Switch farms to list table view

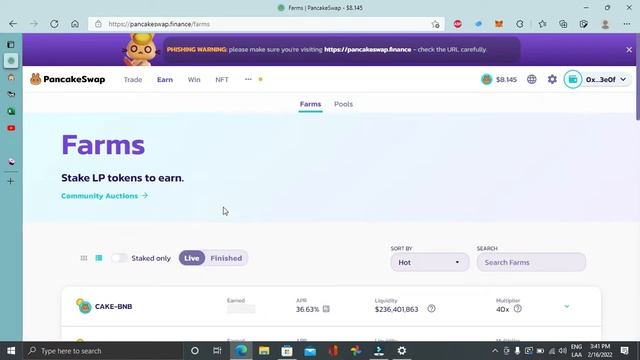(99, 258)
